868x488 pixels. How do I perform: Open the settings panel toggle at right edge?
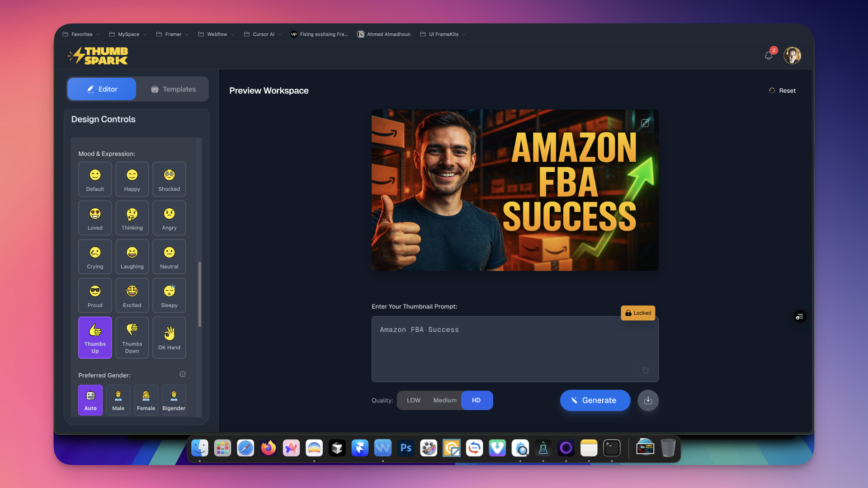click(800, 316)
